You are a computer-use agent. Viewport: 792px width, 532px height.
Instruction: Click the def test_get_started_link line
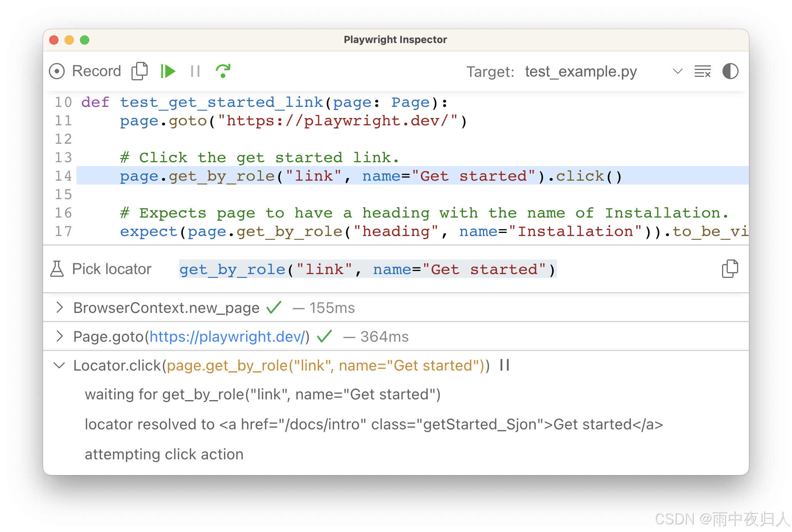[265, 102]
